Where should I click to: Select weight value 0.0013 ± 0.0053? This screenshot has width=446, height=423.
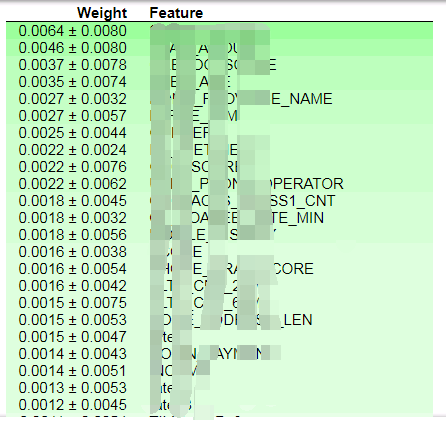pos(73,388)
